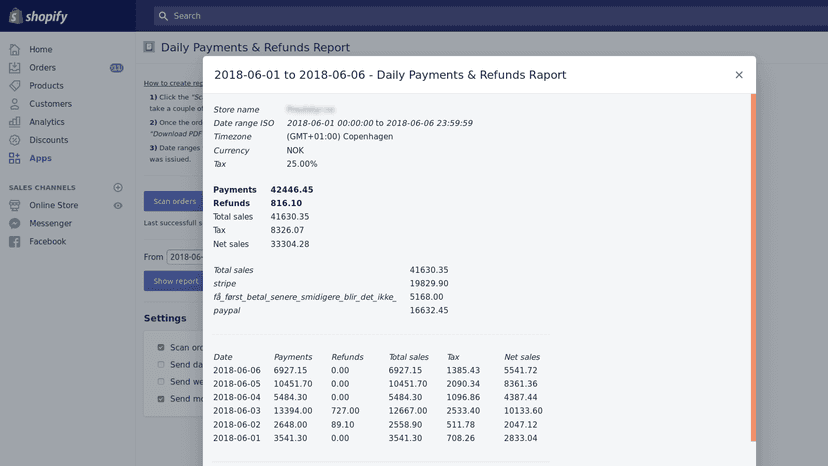This screenshot has width=828, height=466.
Task: Enable the Send daily report checkbox
Action: (x=161, y=365)
